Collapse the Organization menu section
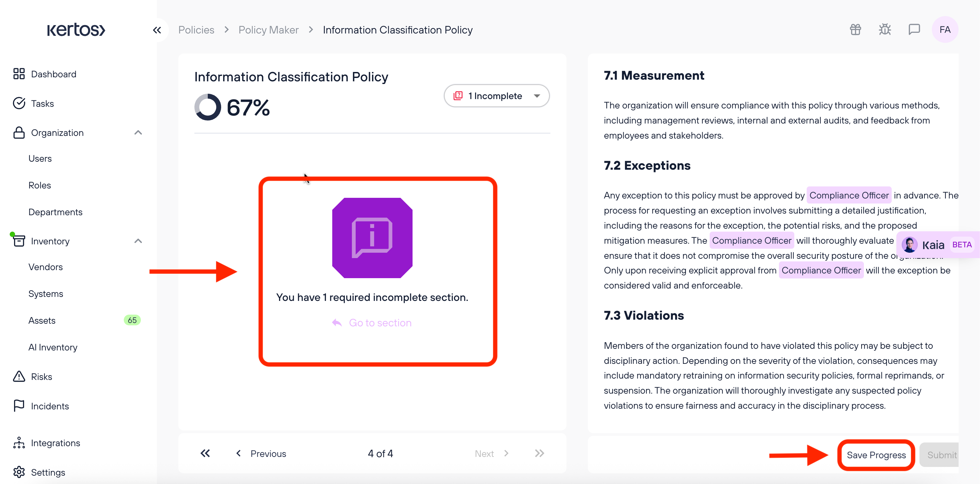Screen dimensions: 980x484 (138, 133)
